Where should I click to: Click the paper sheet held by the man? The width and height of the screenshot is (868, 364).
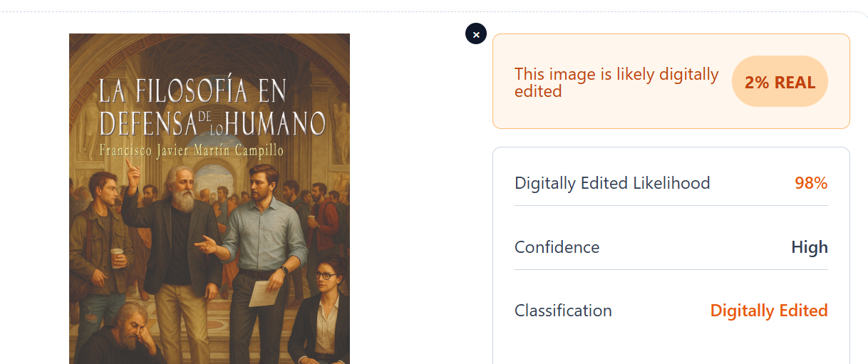click(x=263, y=293)
